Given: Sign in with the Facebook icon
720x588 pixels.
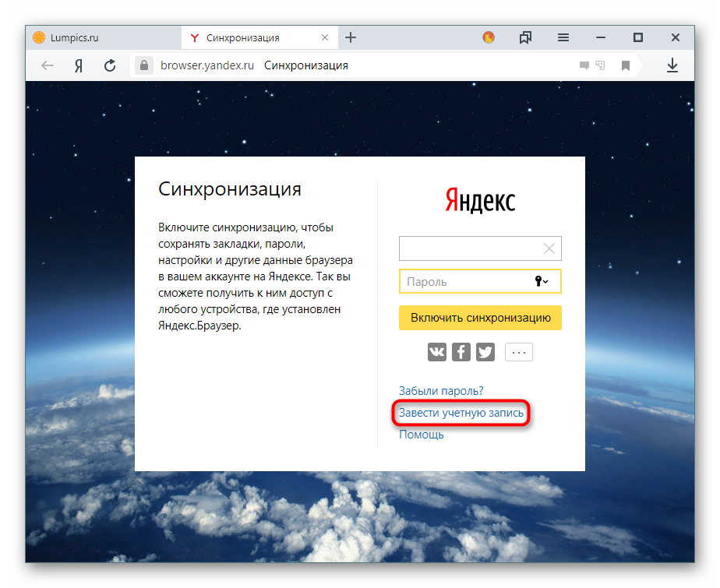Looking at the screenshot, I should (461, 352).
